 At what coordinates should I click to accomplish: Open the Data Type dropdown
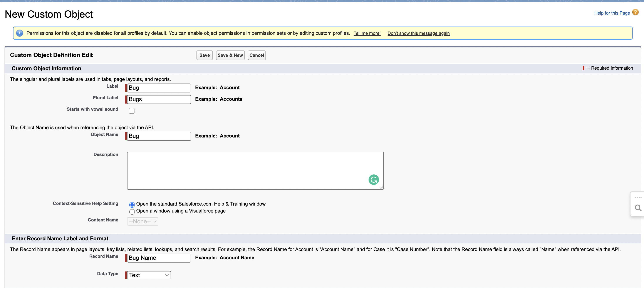click(149, 275)
